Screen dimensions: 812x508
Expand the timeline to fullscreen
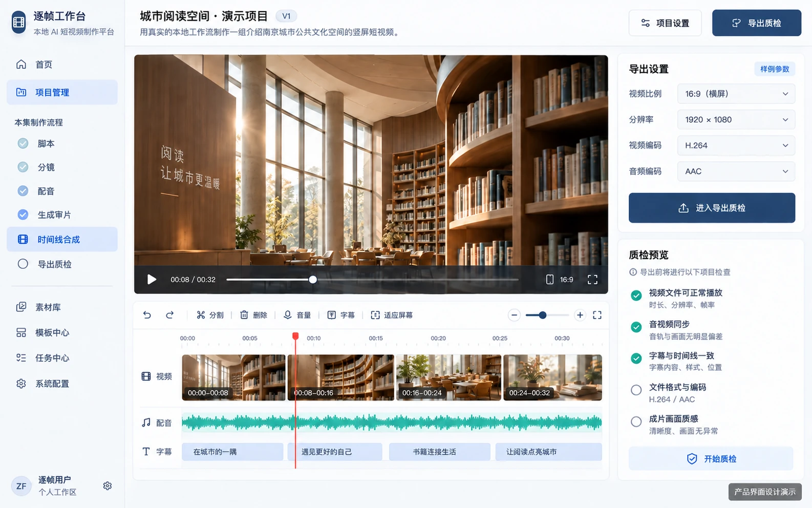pyautogui.click(x=597, y=315)
